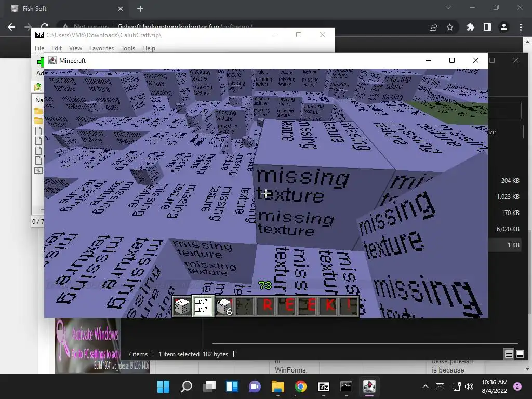Open the Chrome profile icon

coord(504,27)
